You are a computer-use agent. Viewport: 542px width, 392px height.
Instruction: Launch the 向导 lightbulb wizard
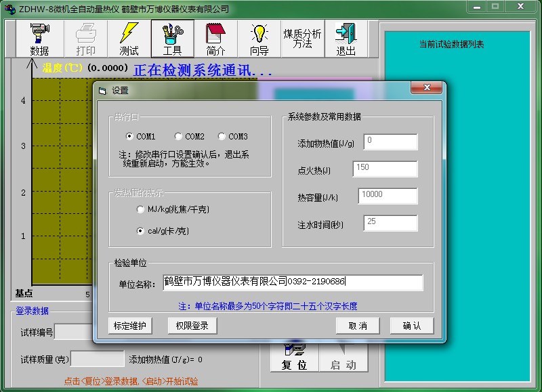click(259, 39)
